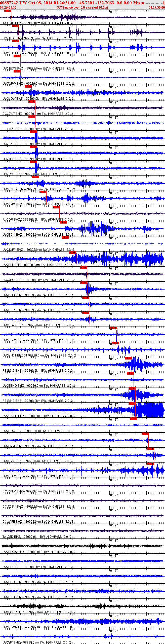Viewport: 165px width, 644px height.
Task: Click the red pick flag on TA A04D trace
Action: click(8, 11)
